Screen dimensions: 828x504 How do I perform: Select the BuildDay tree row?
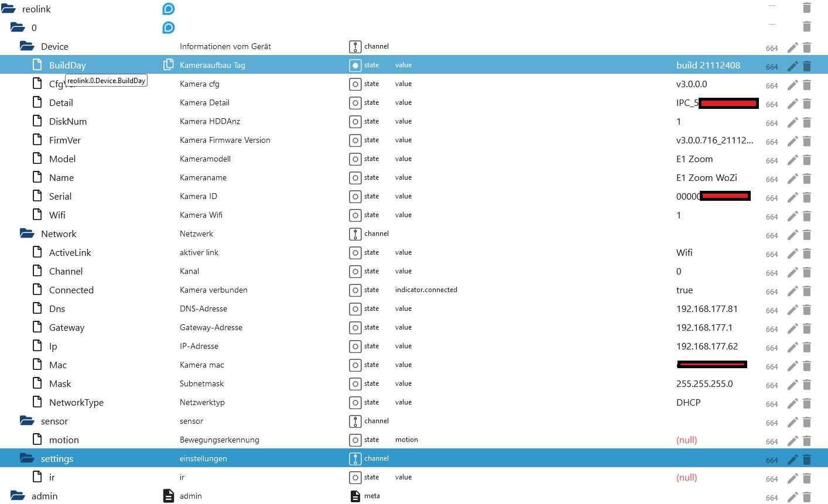[x=414, y=65]
